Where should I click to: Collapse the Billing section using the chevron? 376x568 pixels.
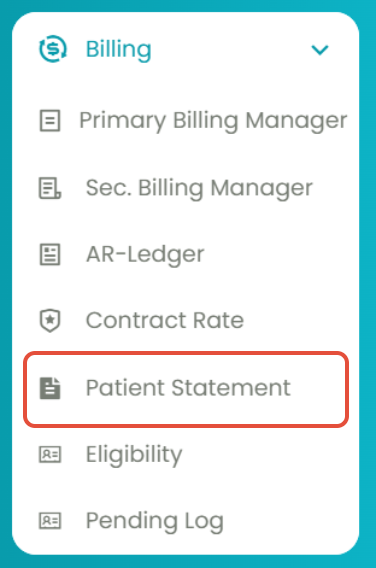(320, 50)
